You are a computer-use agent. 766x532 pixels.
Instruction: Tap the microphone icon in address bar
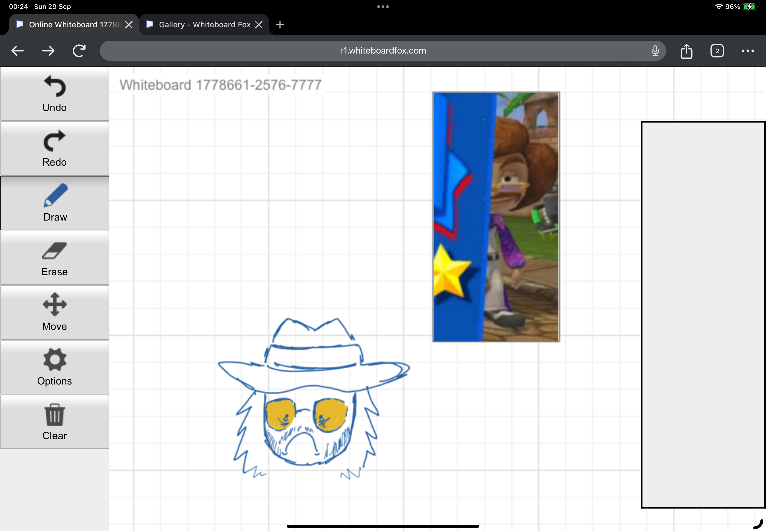pyautogui.click(x=655, y=51)
